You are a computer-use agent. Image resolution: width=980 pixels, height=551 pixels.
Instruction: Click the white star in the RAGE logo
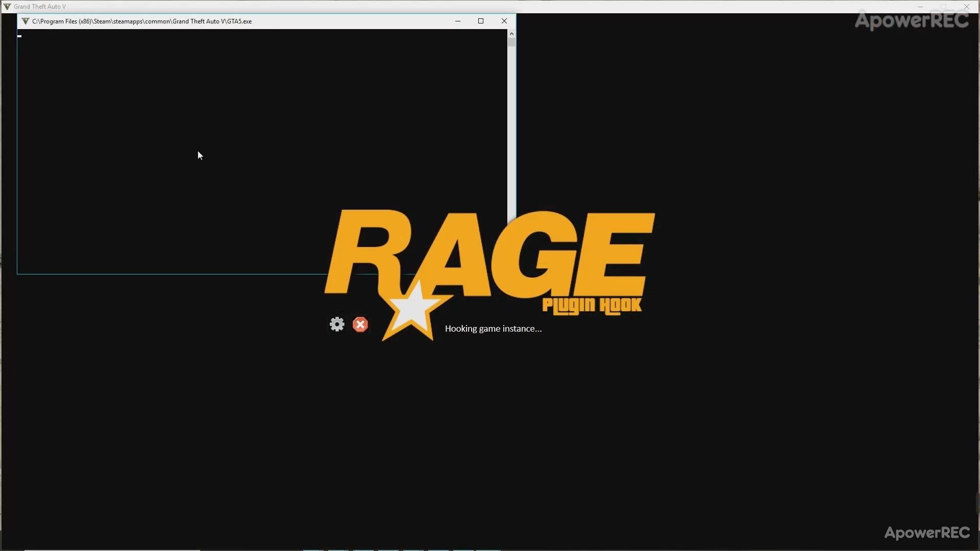coord(414,309)
